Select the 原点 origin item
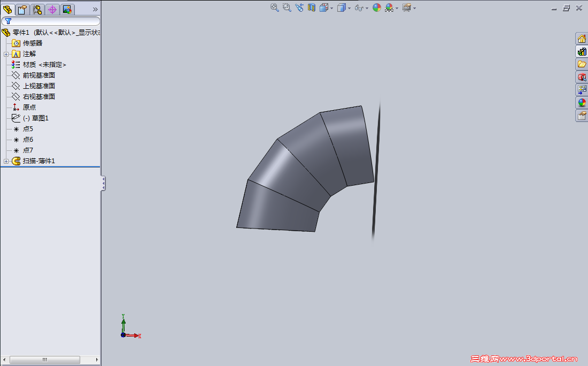 click(x=29, y=108)
